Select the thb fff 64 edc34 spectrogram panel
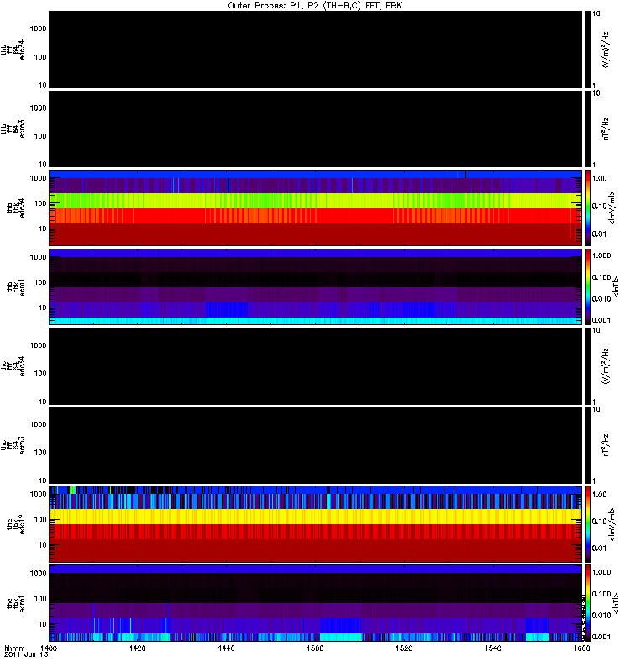630x672 pixels. (315, 50)
